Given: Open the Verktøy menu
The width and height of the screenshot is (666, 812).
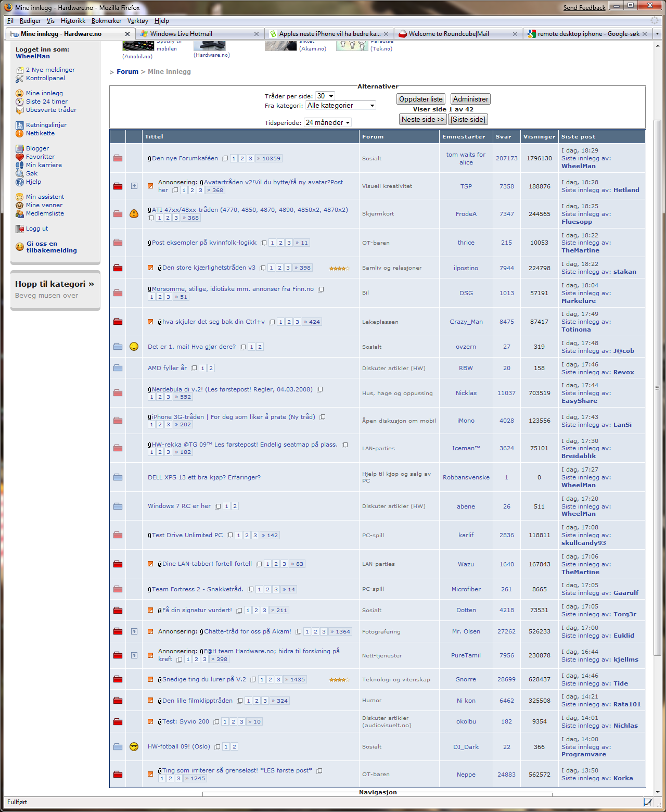Looking at the screenshot, I should coord(138,21).
